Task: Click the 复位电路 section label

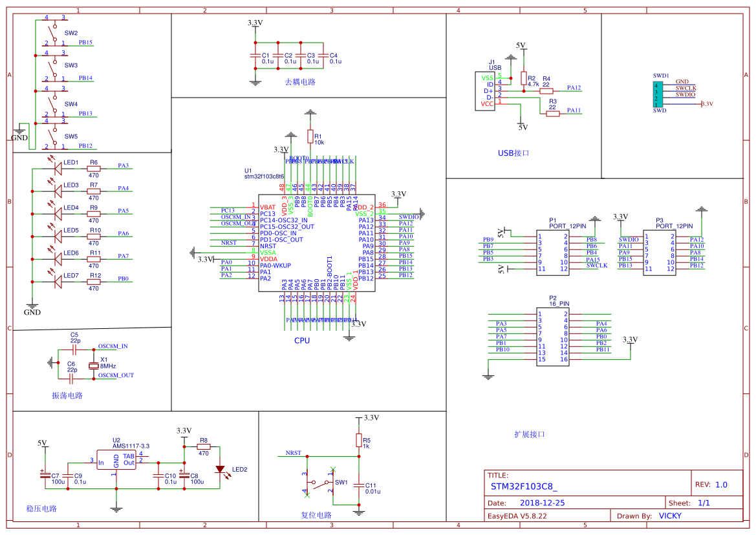Action: pyautogui.click(x=316, y=515)
